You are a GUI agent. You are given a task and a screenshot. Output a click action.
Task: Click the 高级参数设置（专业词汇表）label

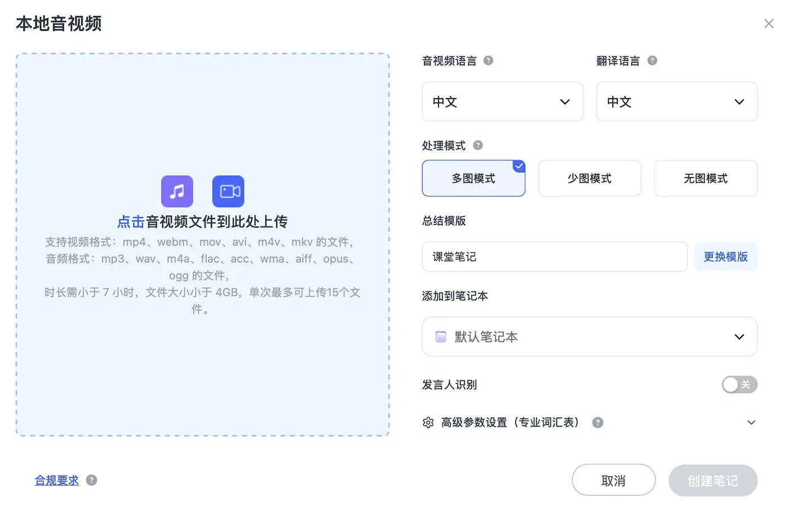click(510, 423)
